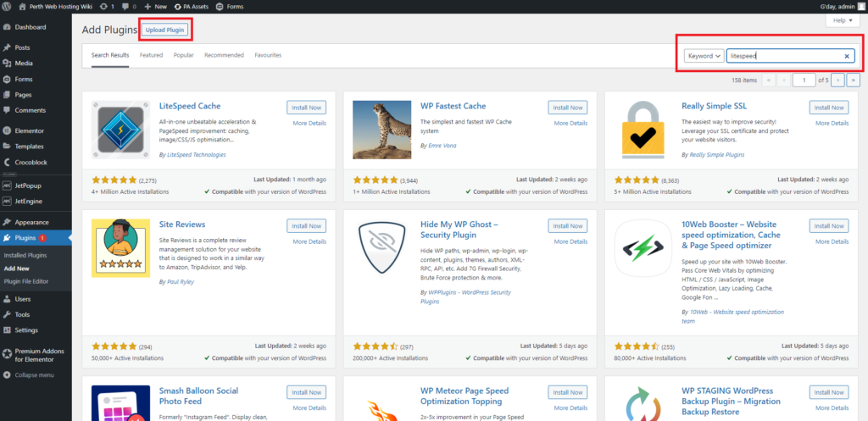868x421 pixels.
Task: Select the Search Results tab
Action: pyautogui.click(x=110, y=55)
